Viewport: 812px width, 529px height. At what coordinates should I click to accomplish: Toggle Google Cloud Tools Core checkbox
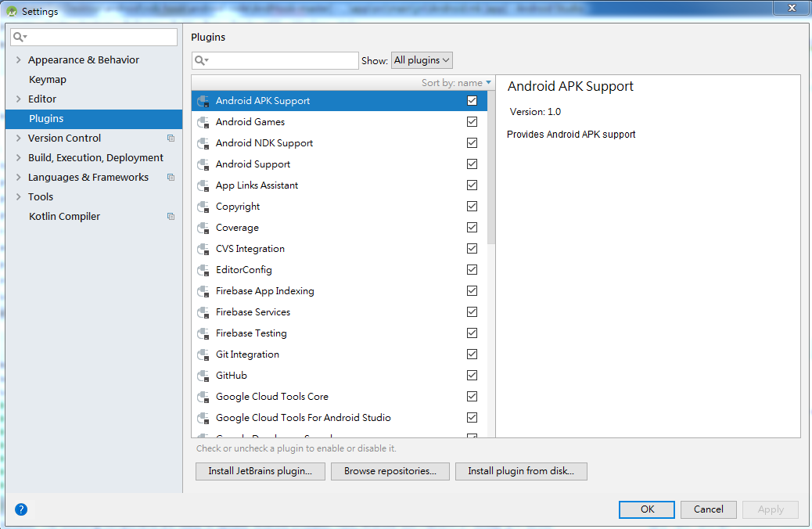472,397
